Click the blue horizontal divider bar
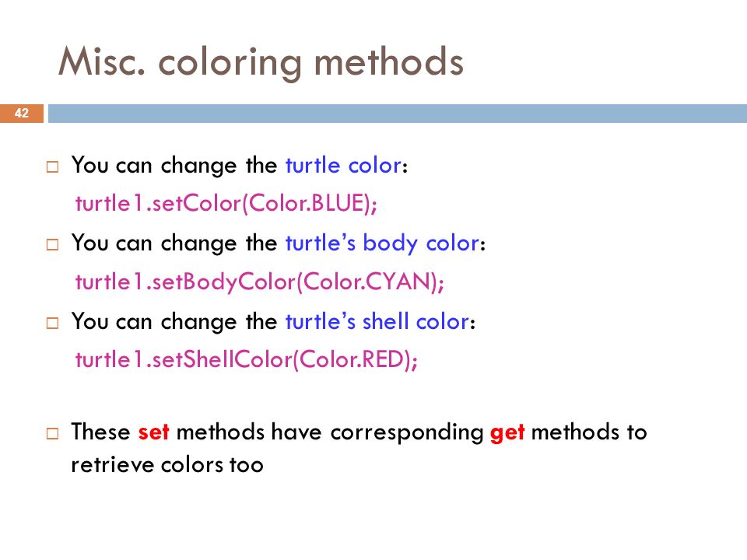This screenshot has width=747, height=560. point(398,114)
